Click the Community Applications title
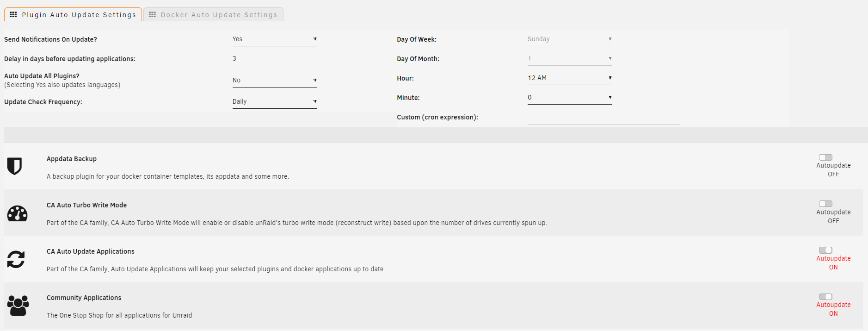Image resolution: width=868 pixels, height=331 pixels. 84,298
